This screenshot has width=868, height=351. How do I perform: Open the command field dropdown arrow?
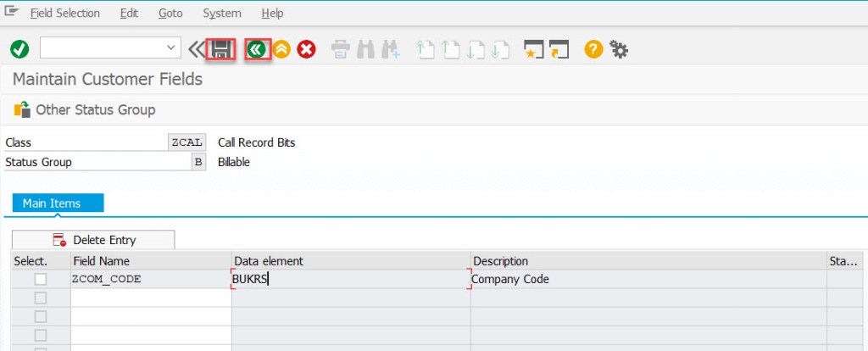pyautogui.click(x=171, y=48)
